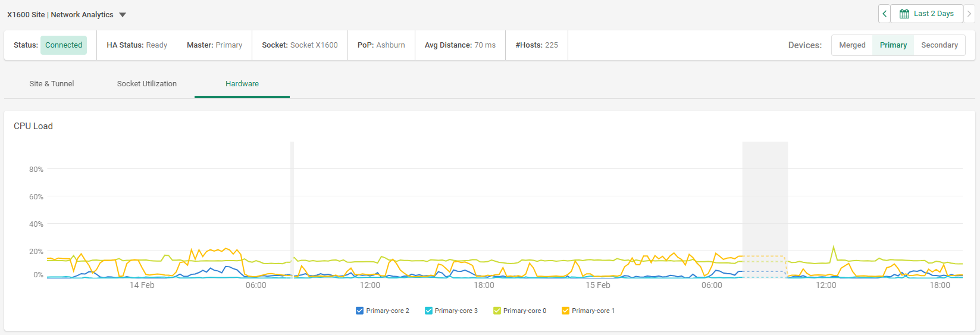Image resolution: width=980 pixels, height=335 pixels.
Task: Open the Last 2 Days date picker
Action: pyautogui.click(x=926, y=14)
